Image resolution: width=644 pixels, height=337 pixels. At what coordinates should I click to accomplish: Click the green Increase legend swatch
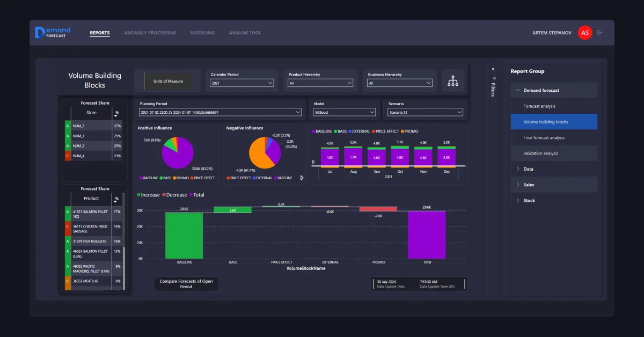click(139, 195)
